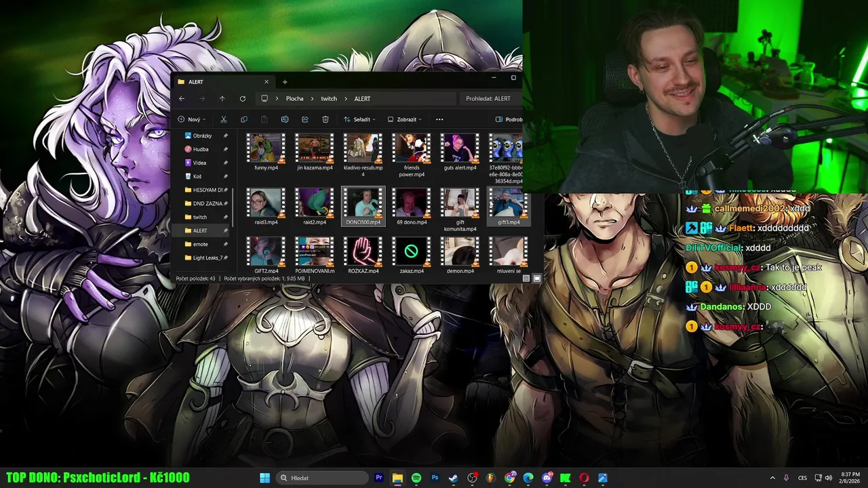Click the Paste icon in Explorer toolbar
Screen dimensions: 868x488
tap(264, 119)
